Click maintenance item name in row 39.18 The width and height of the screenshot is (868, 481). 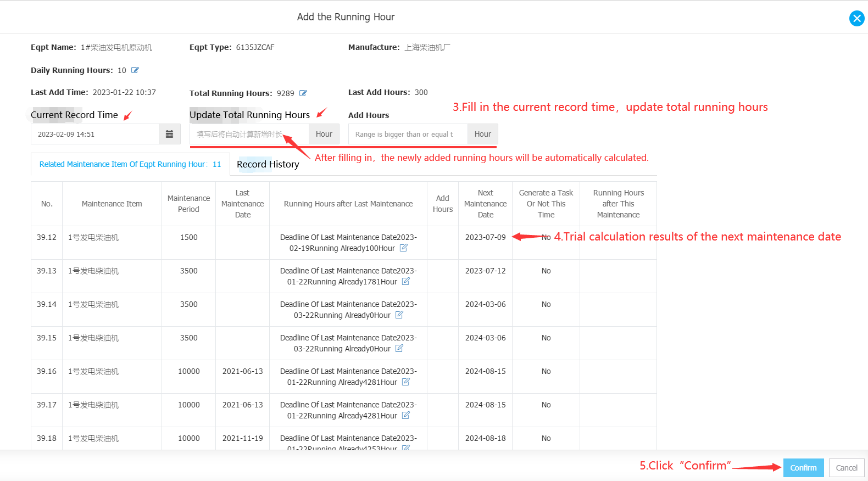(x=93, y=438)
